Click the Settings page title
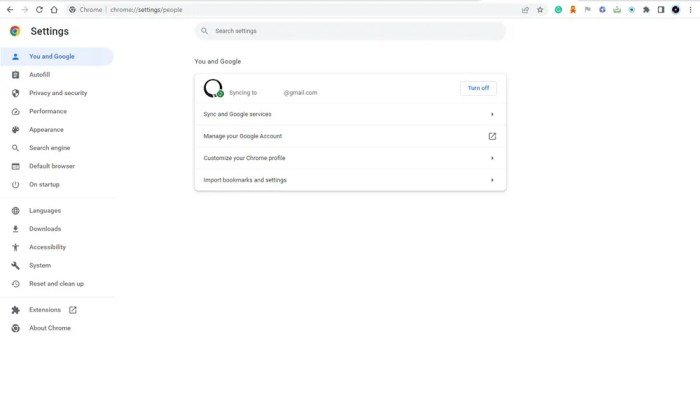Image resolution: width=700 pixels, height=396 pixels. [50, 31]
